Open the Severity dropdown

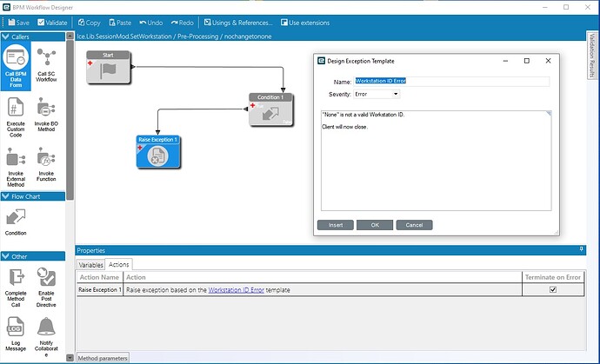click(377, 94)
